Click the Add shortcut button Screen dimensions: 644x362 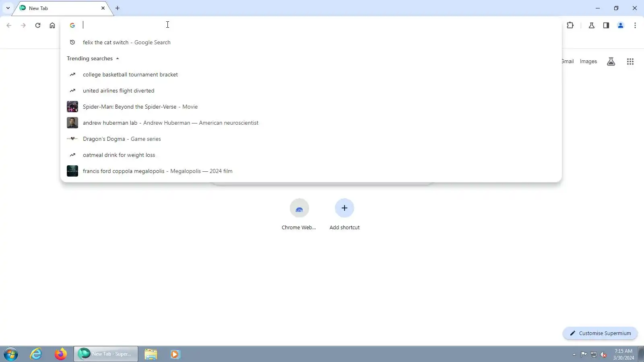click(345, 214)
